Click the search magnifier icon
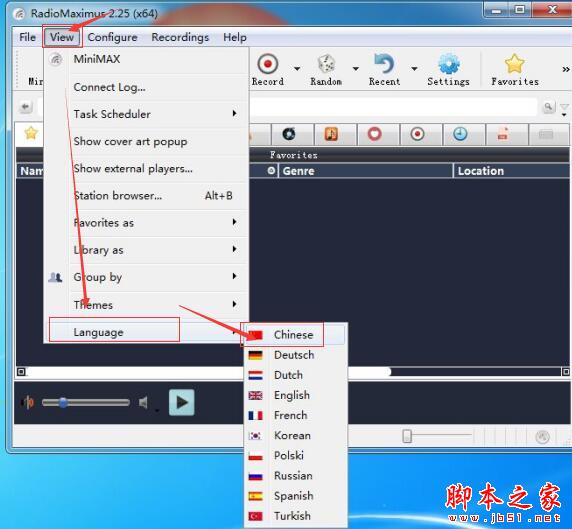The image size is (572, 529). 548,107
